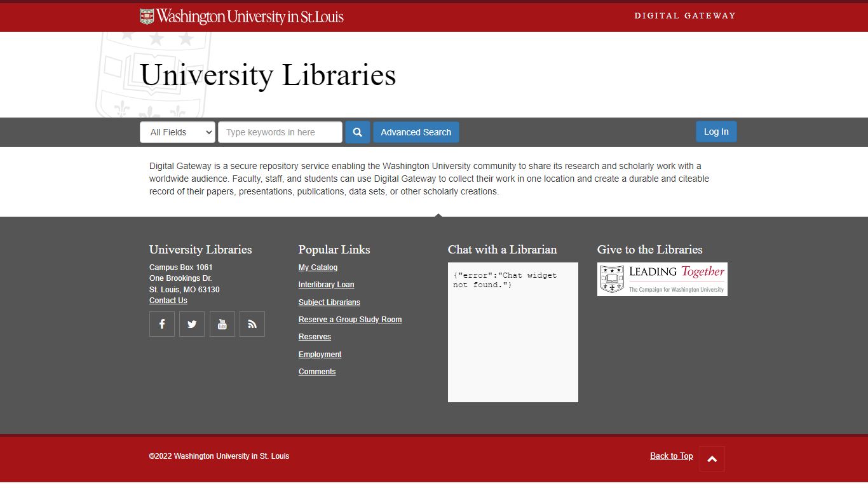Open the Employment link

320,355
